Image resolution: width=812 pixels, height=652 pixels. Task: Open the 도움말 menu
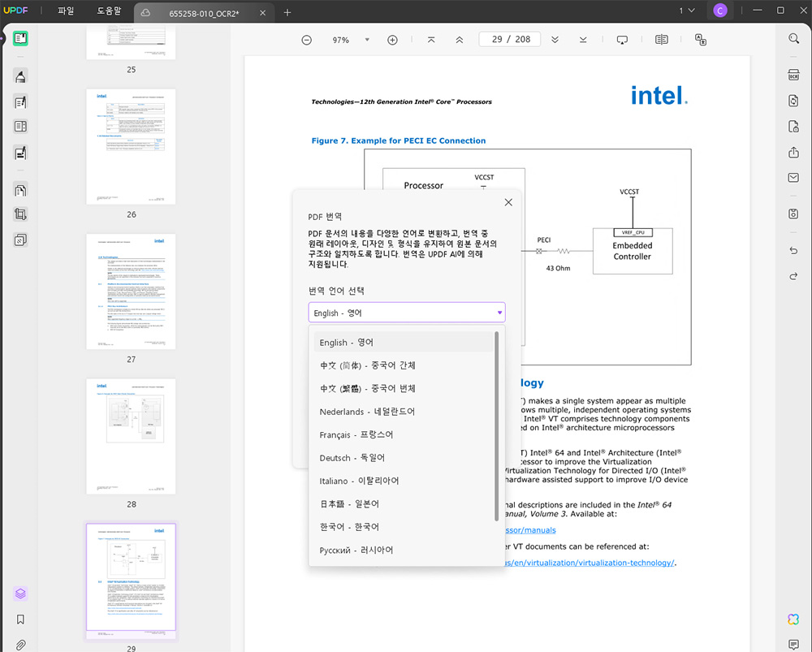click(x=109, y=11)
